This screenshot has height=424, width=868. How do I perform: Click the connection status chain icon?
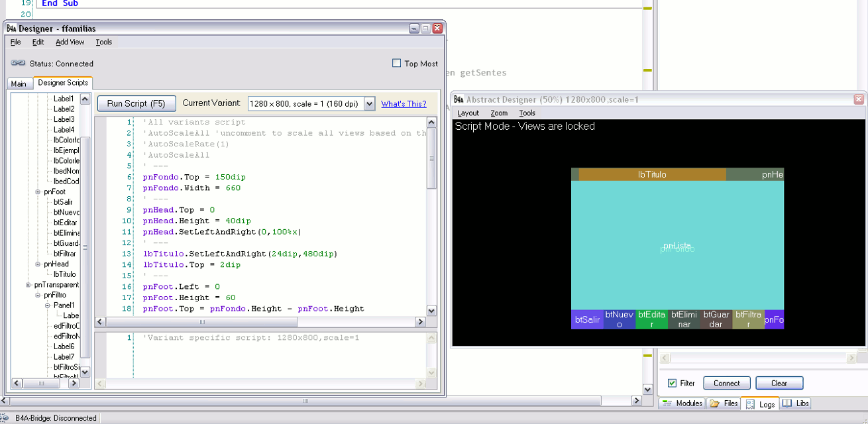(18, 64)
